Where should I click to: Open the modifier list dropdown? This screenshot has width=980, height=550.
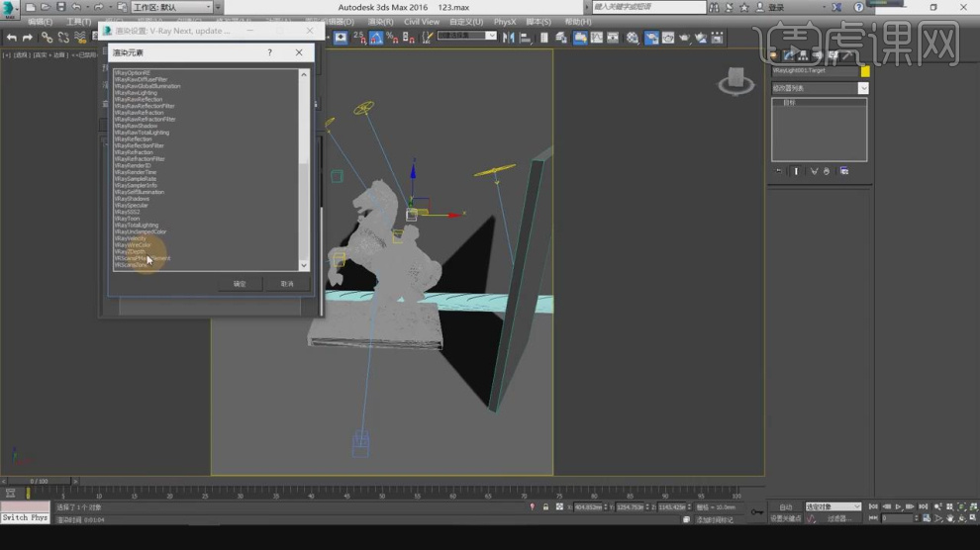(x=863, y=89)
